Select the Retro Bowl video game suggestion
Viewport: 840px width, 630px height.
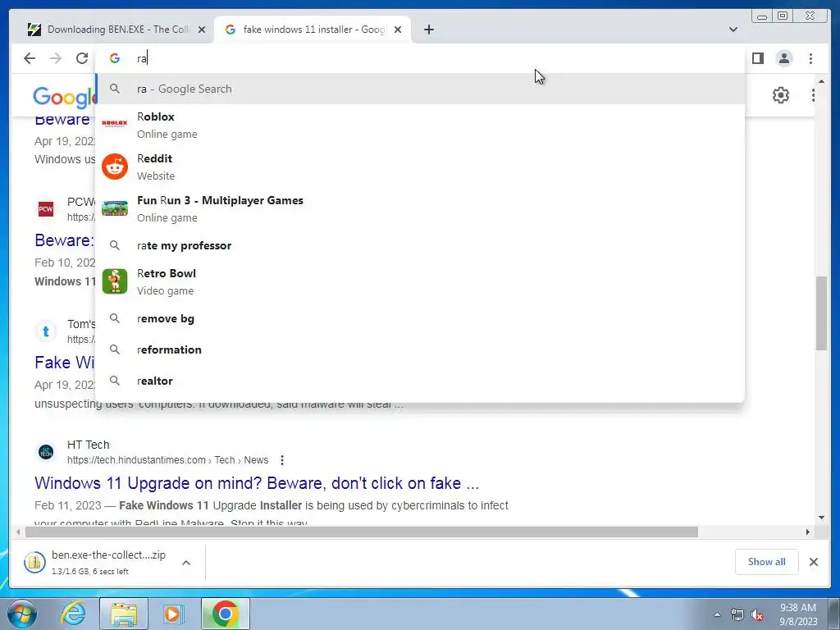coord(420,281)
